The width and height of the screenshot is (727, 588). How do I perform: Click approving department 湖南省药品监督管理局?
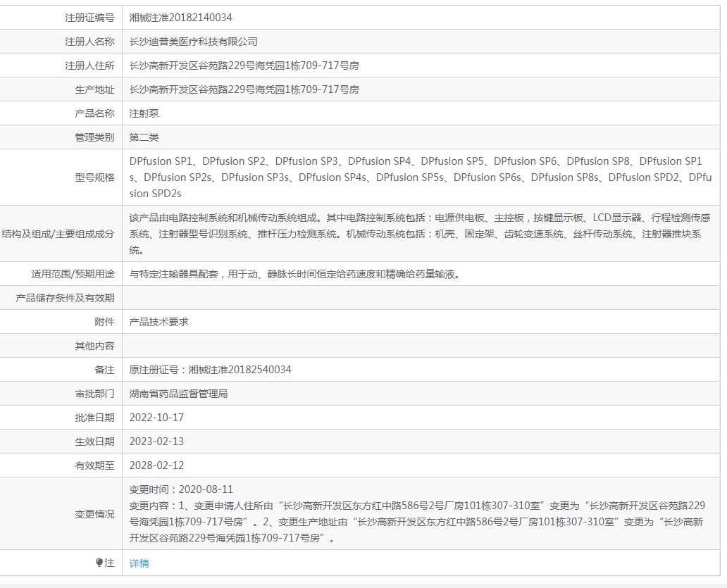[x=178, y=394]
